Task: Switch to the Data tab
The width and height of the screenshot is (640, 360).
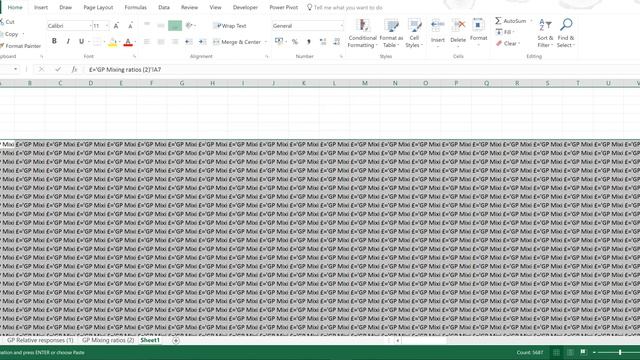Action: click(x=164, y=7)
